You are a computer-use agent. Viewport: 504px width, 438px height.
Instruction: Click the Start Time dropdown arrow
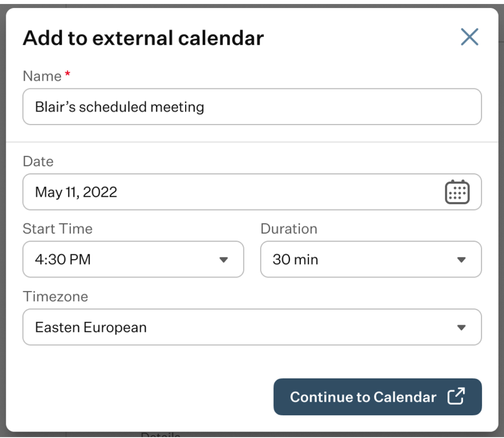[x=223, y=260]
